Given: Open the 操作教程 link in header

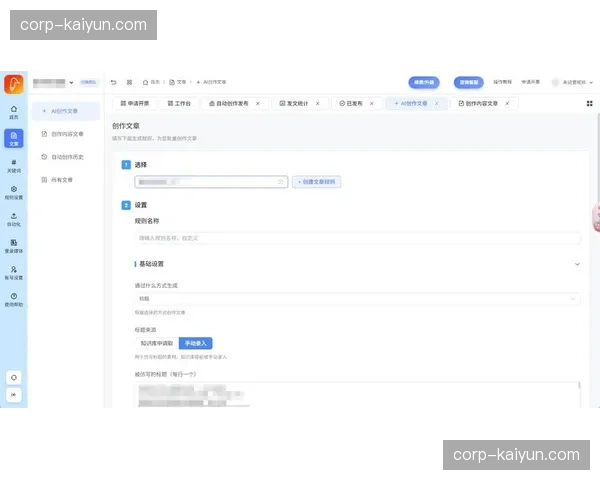Looking at the screenshot, I should (x=502, y=82).
